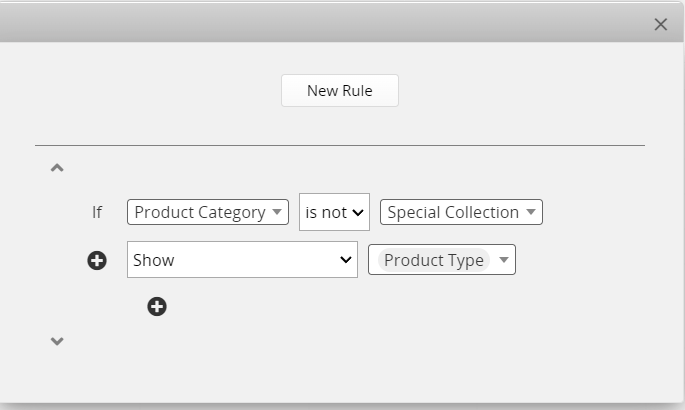Open the Special Collection value dropdown
The height and width of the screenshot is (410, 685).
tap(453, 212)
